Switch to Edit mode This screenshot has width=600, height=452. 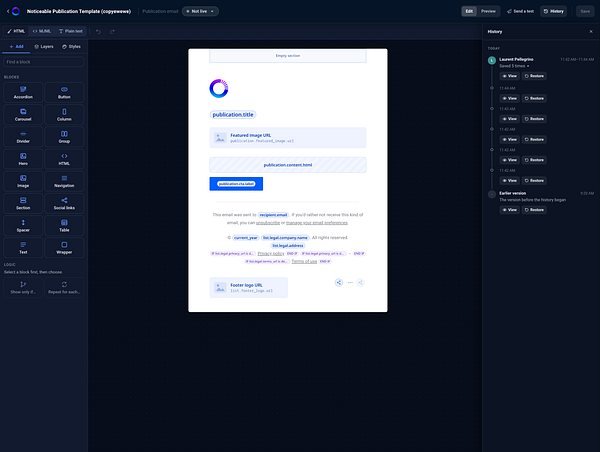tap(469, 11)
